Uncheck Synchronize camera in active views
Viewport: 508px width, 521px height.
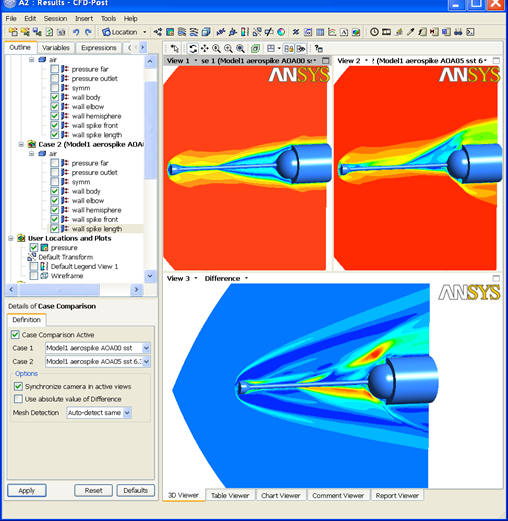coord(18,387)
